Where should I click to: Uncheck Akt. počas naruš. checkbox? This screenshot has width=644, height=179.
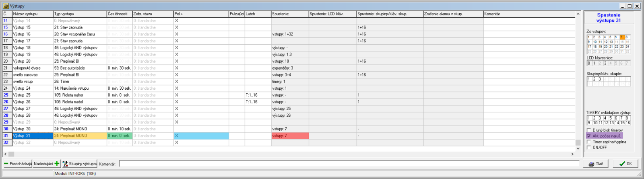589,136
